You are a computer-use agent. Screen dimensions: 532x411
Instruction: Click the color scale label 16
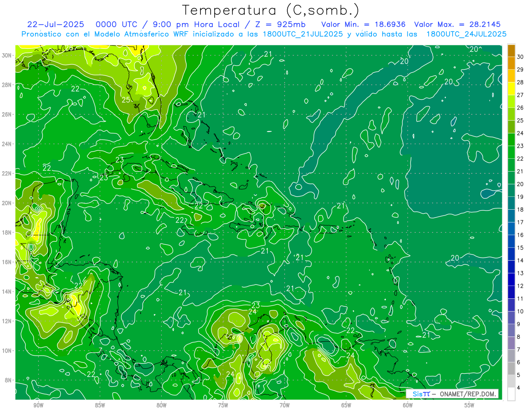[x=521, y=235]
